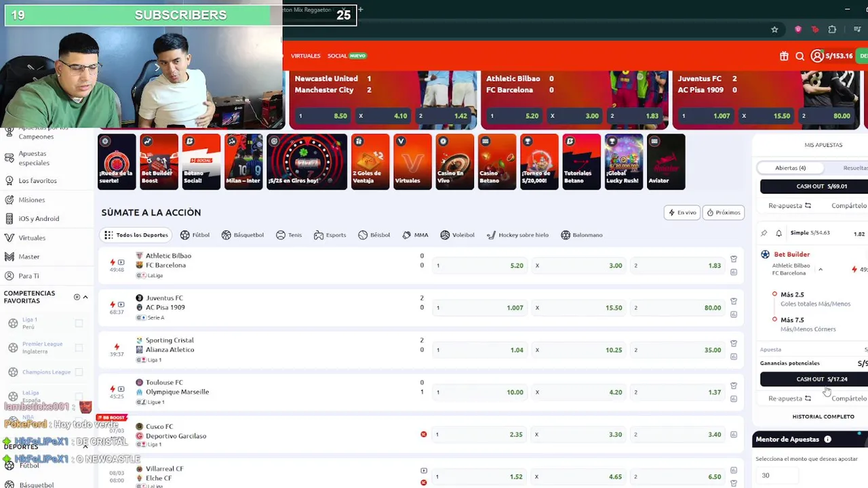Pin the Simple bet with the pin icon
This screenshot has height=488, width=868.
click(764, 233)
